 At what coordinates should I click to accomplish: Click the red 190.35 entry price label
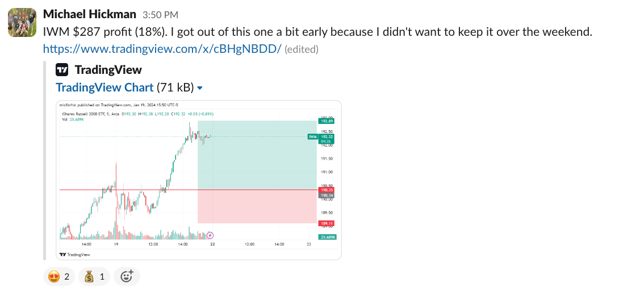coord(327,190)
